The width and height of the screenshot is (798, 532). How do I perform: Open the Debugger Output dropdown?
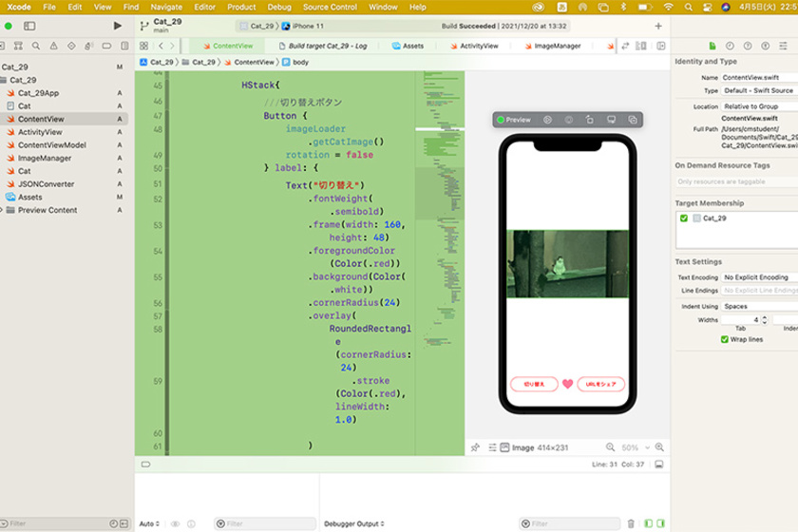tap(354, 523)
